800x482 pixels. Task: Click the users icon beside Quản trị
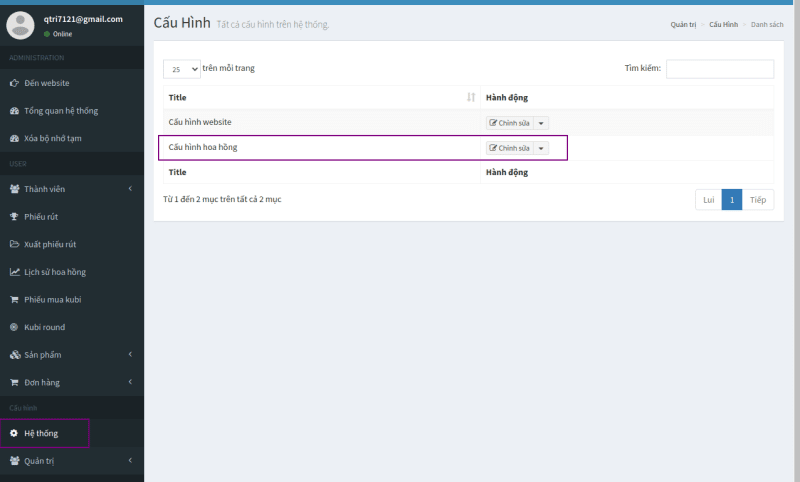14,461
